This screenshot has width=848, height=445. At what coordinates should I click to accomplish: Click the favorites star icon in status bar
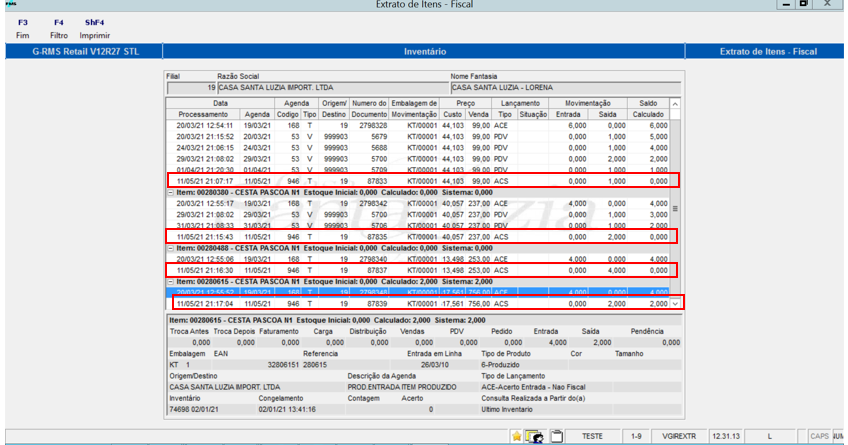[516, 436]
